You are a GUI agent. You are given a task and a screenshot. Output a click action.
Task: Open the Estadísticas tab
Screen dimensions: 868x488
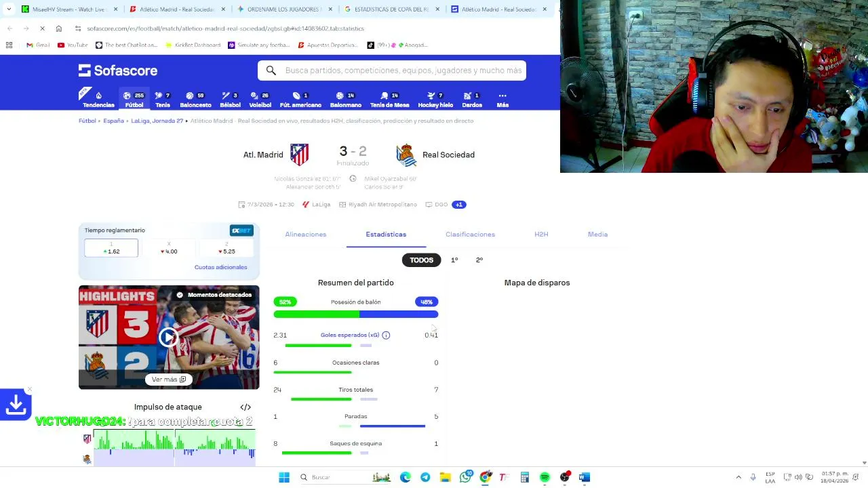point(386,235)
